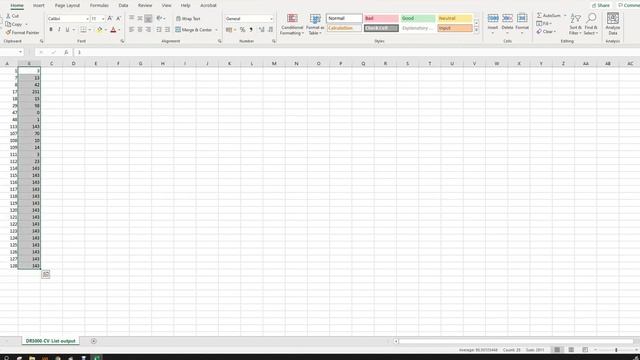The image size is (640, 360).
Task: Open Sort & Filter
Action: pyautogui.click(x=575, y=24)
